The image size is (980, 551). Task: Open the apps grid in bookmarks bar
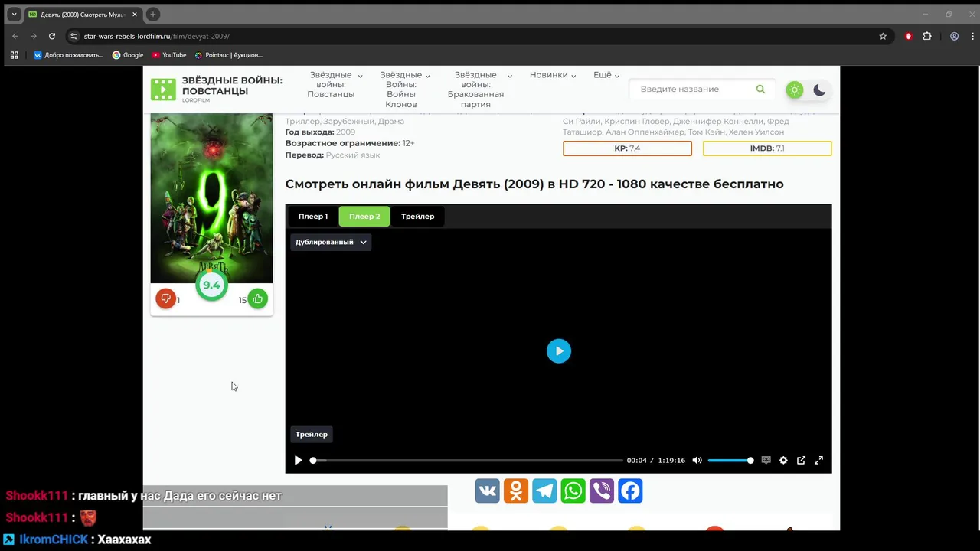coord(14,55)
